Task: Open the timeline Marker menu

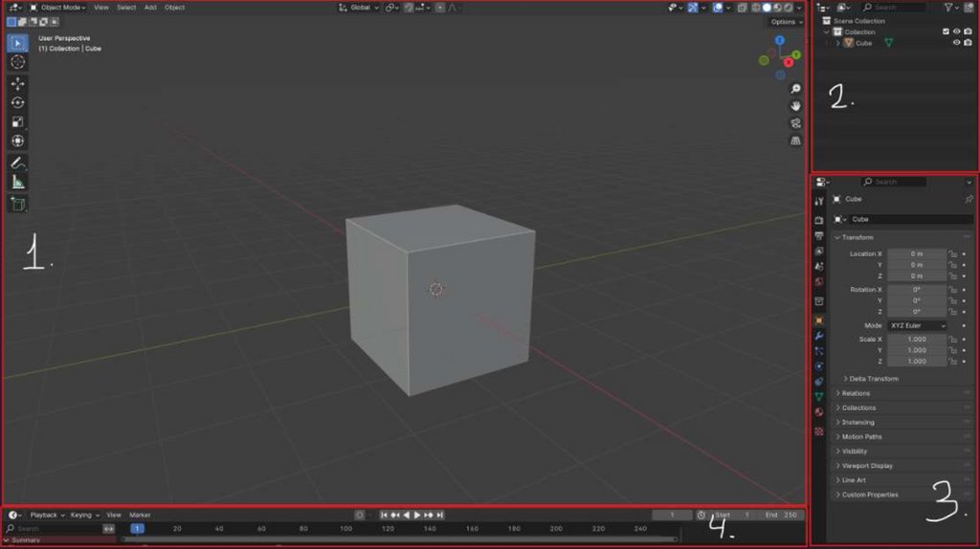Action: coord(140,516)
